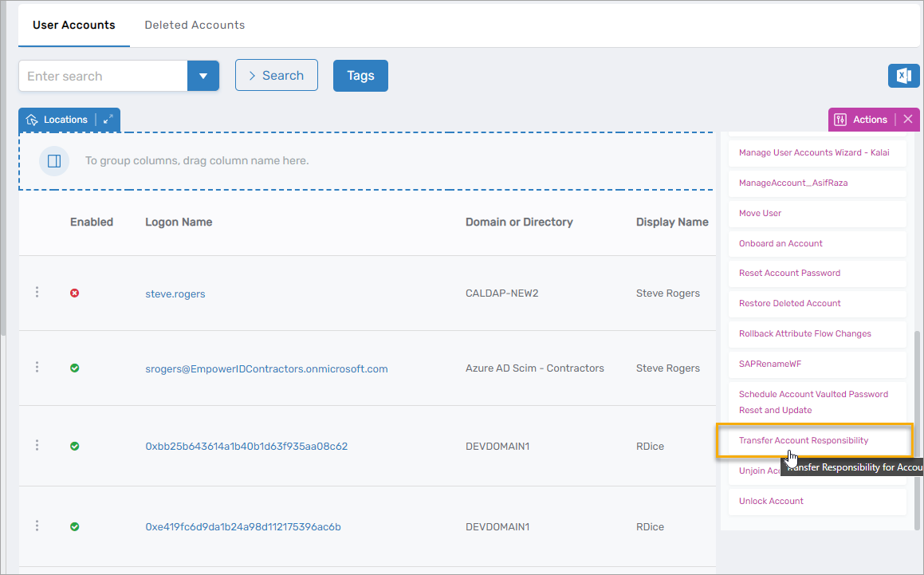Select Transfer Account Responsibility action
The width and height of the screenshot is (924, 575).
804,440
